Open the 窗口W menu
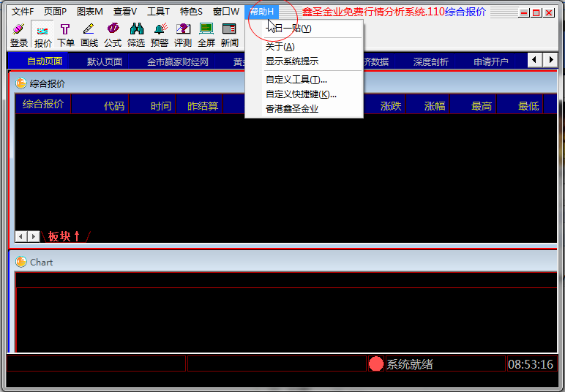 click(x=226, y=12)
